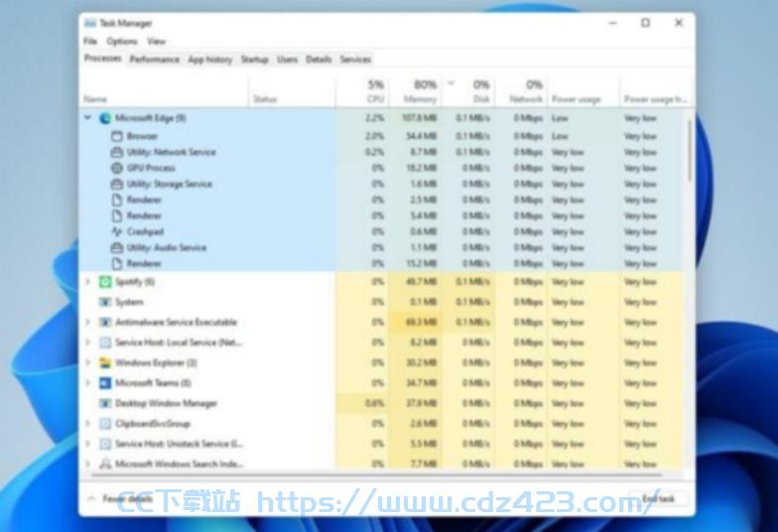The height and width of the screenshot is (532, 778).
Task: Click the End task button
Action: point(659,498)
